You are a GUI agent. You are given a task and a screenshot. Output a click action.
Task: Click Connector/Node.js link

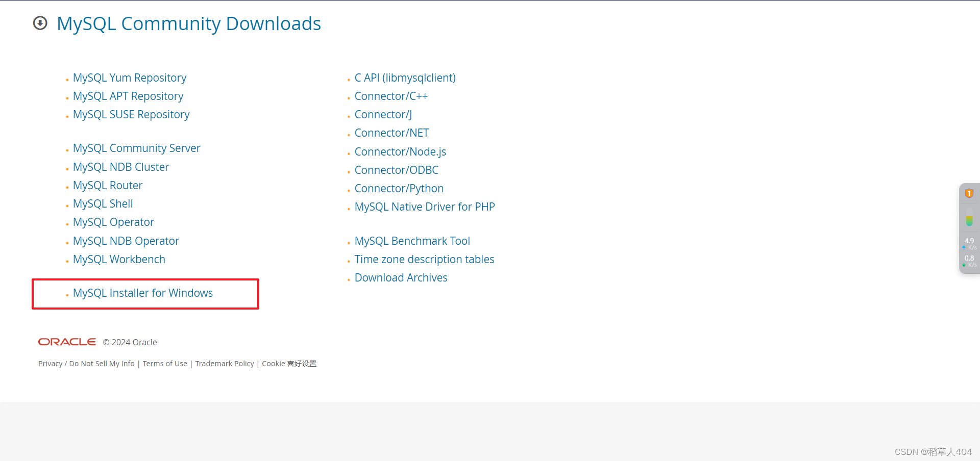(x=400, y=152)
